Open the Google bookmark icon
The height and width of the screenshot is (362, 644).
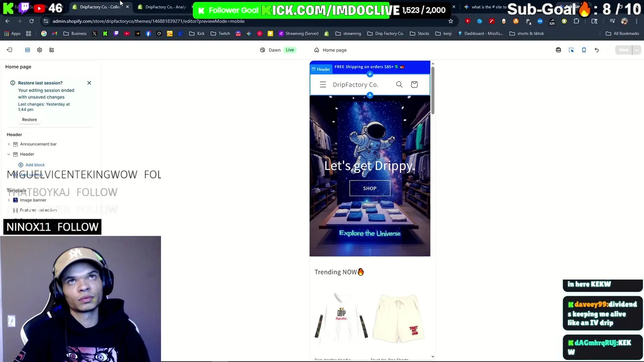[44, 34]
